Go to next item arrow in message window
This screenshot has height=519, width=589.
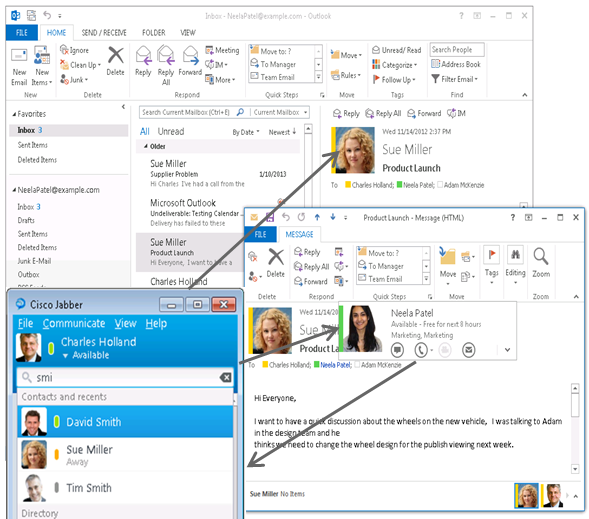(x=333, y=217)
